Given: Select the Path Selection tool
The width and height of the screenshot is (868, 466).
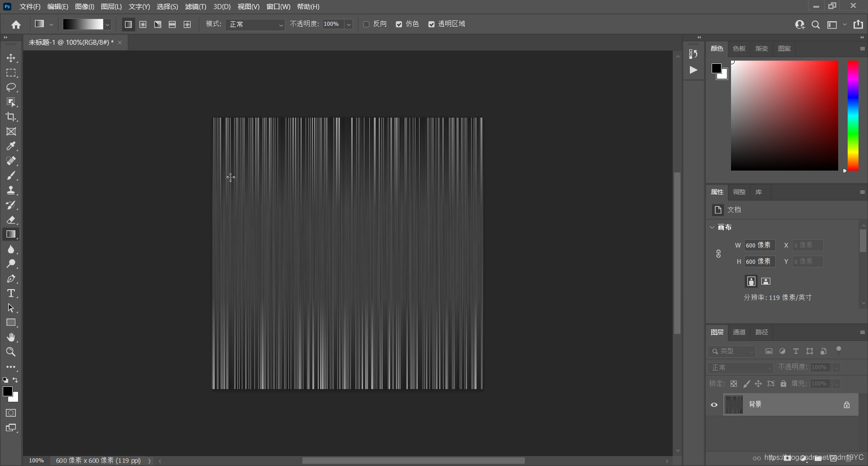Looking at the screenshot, I should click(11, 308).
